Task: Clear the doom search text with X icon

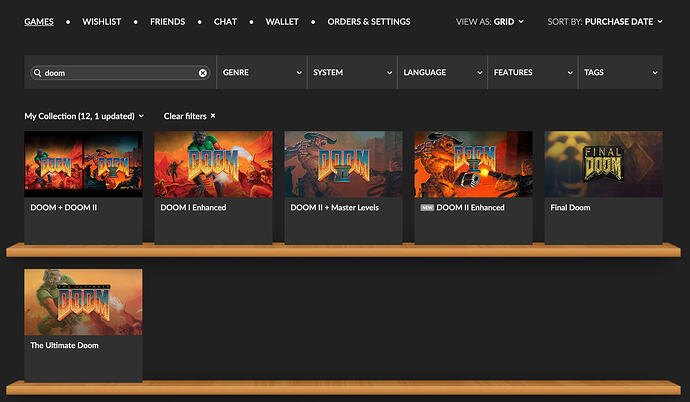Action: [202, 73]
